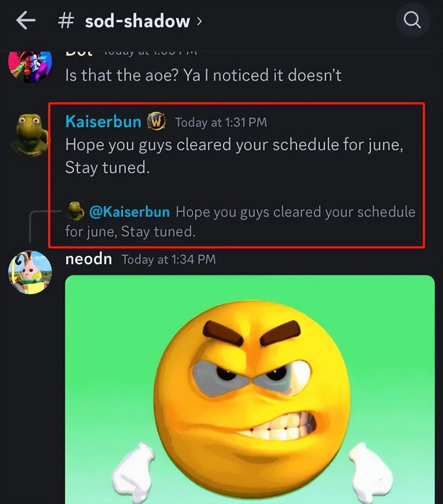Select the 'Hope you guys cleared' message text

point(234,156)
